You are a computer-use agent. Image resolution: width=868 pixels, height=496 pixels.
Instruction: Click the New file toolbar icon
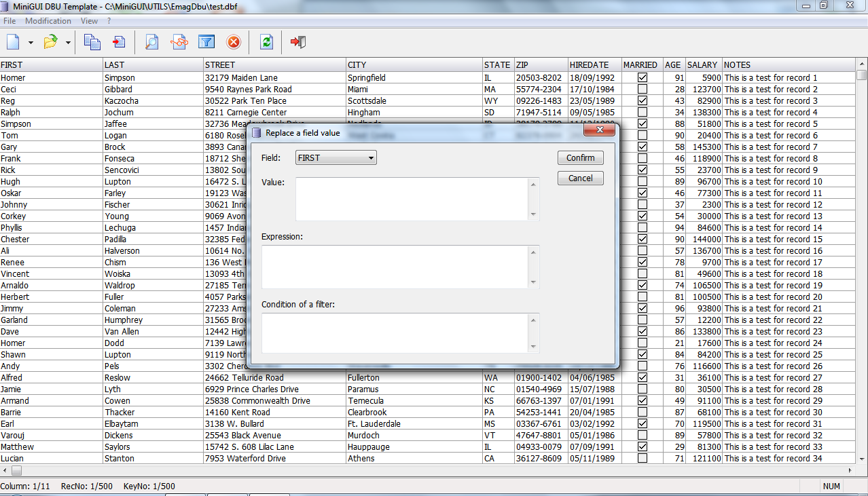(13, 42)
